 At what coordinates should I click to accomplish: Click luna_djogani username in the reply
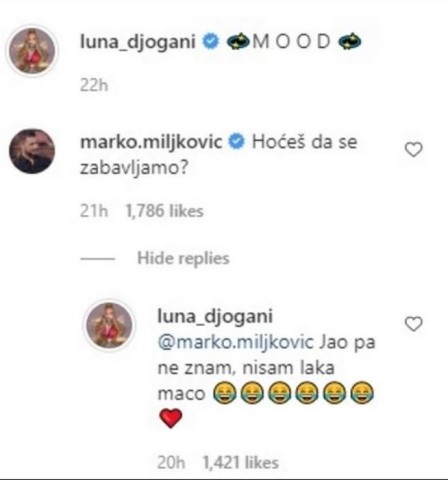[215, 316]
